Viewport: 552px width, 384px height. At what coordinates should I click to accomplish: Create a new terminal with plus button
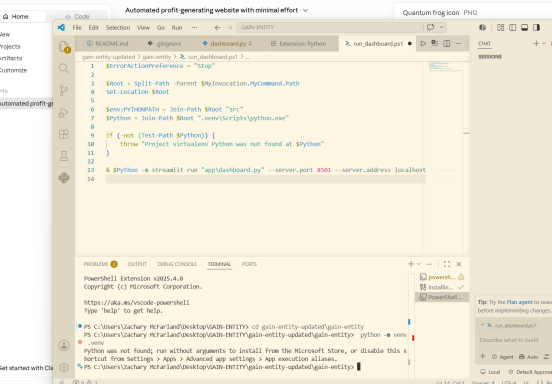pyautogui.click(x=411, y=264)
